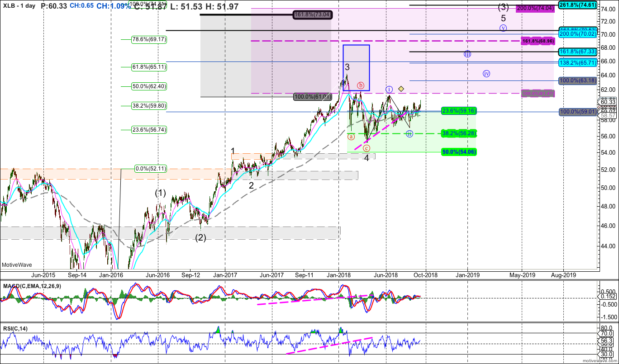Click the Jan-2018 date on time axis
The width and height of the screenshot is (619, 364).
point(338,274)
